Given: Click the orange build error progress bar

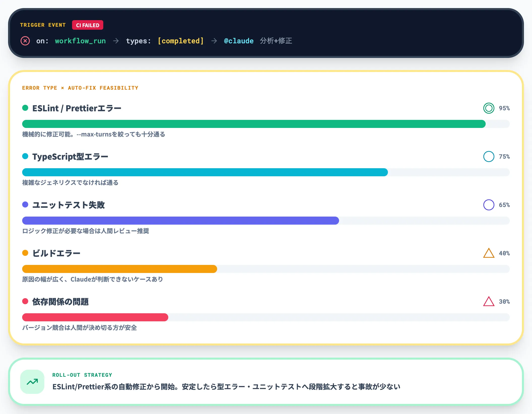Looking at the screenshot, I should click(120, 269).
